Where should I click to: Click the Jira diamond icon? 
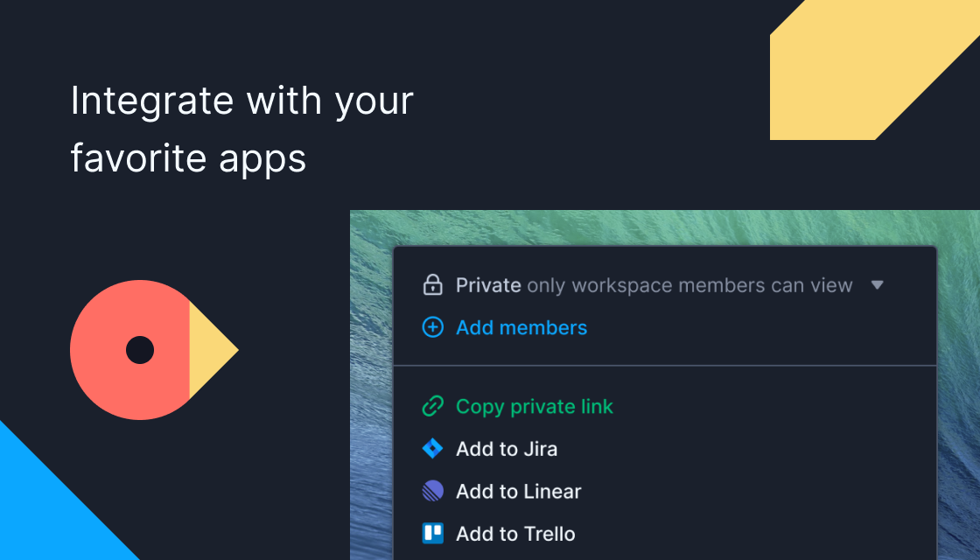coord(432,448)
